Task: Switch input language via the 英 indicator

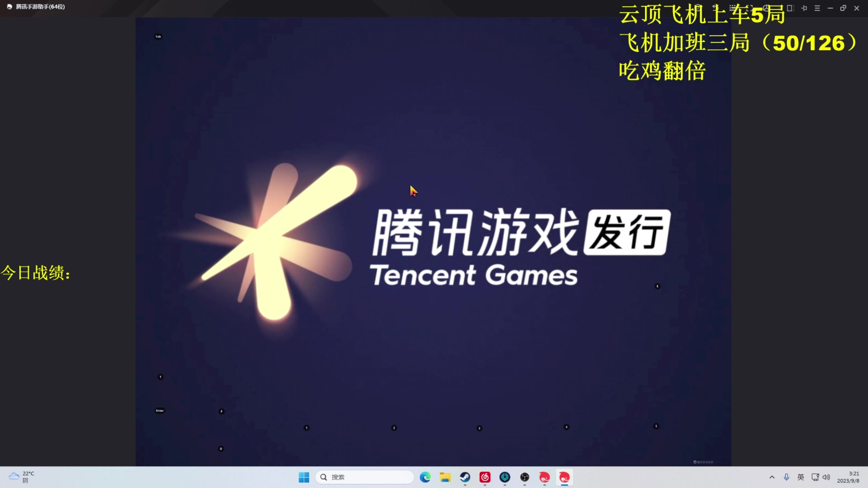Action: 801,477
